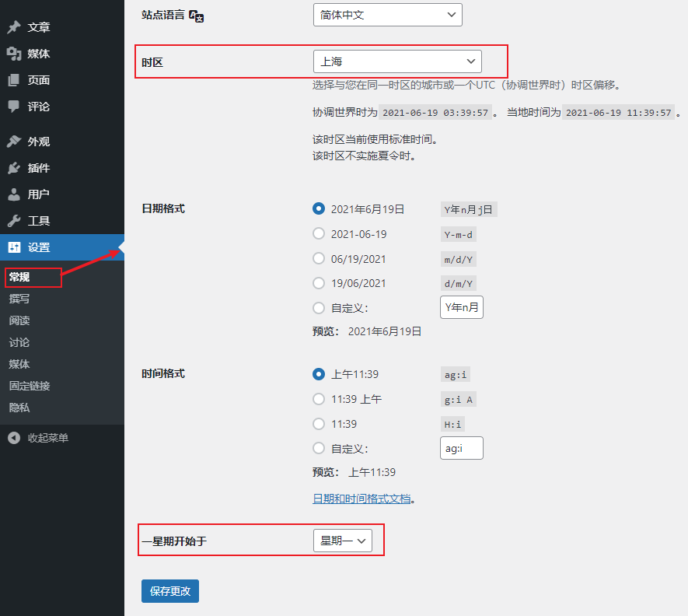
Task: Click the UTC time 2021-06-19 03:39:57
Action: click(x=435, y=113)
